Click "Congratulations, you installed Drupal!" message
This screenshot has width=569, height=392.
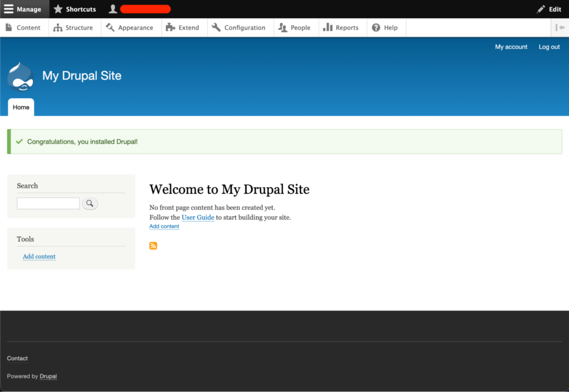tap(82, 142)
